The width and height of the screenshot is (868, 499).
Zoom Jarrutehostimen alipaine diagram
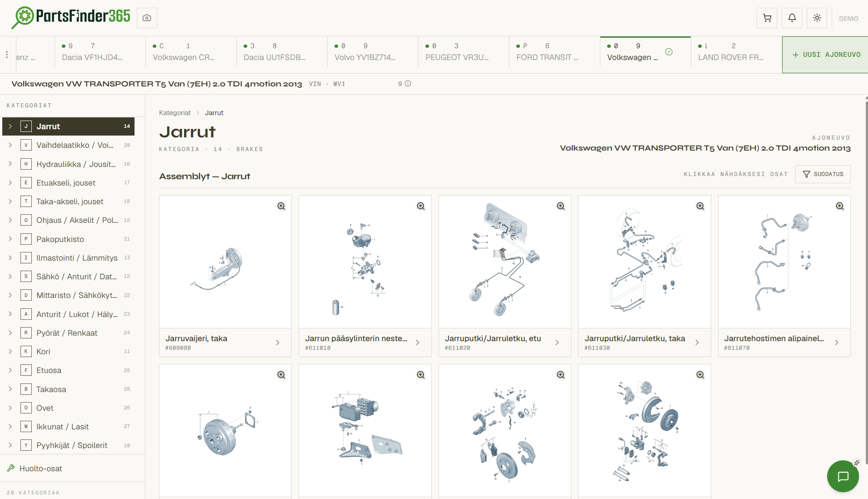(840, 206)
